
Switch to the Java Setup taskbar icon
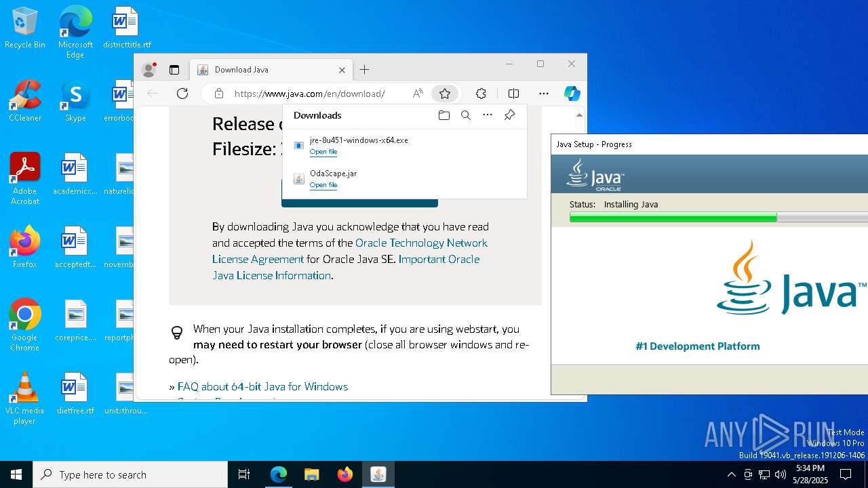(378, 474)
